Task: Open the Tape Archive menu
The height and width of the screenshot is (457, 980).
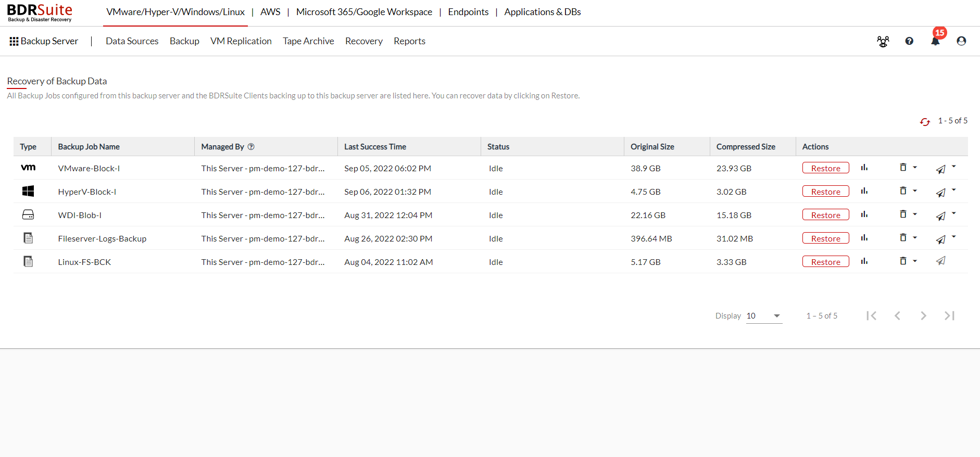Action: pyautogui.click(x=308, y=41)
